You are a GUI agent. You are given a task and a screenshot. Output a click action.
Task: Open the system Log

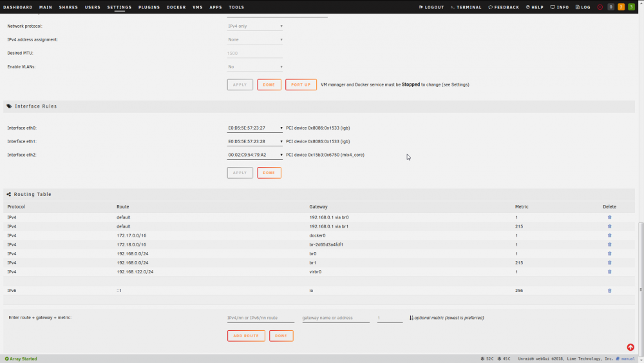point(583,7)
